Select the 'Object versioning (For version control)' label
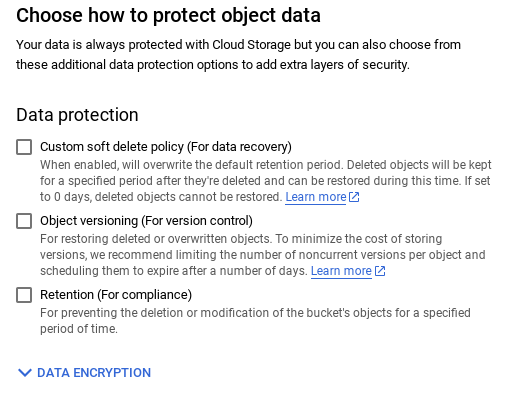 (x=146, y=221)
